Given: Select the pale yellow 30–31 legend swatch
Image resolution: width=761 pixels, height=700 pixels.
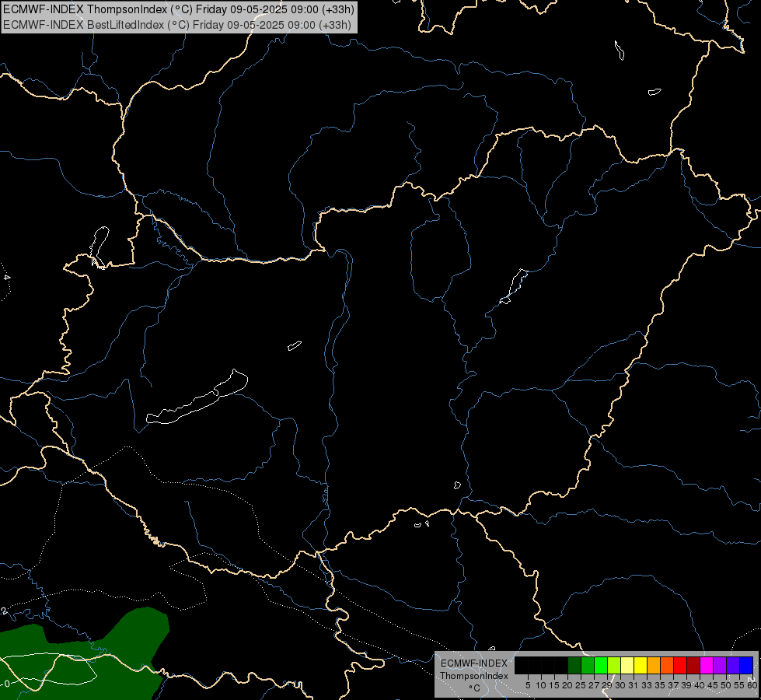Looking at the screenshot, I should pos(627,665).
